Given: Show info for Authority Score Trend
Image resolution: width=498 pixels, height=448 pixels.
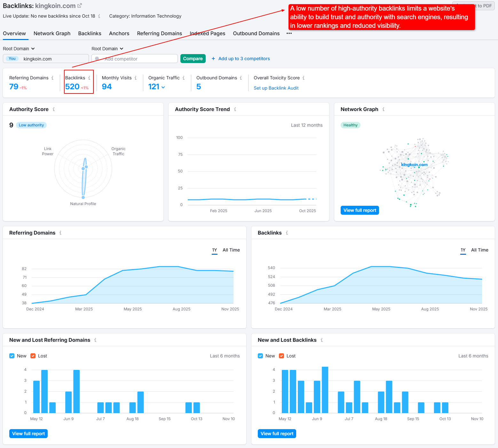Looking at the screenshot, I should point(235,109).
